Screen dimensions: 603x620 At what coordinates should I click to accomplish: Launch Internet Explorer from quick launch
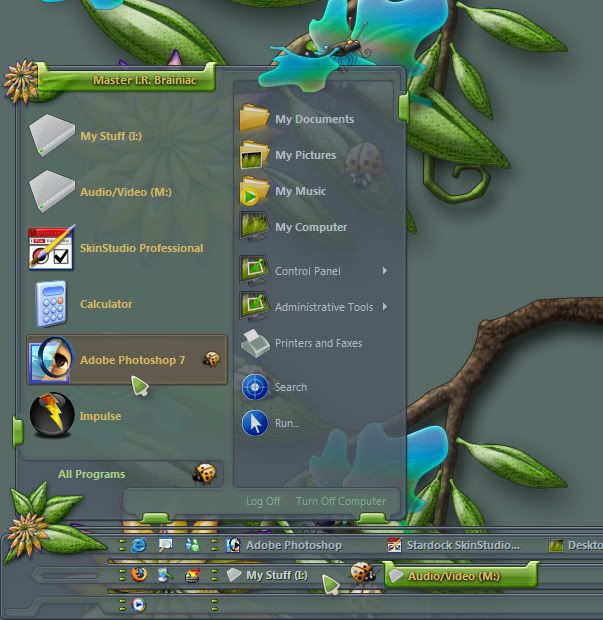(x=138, y=545)
